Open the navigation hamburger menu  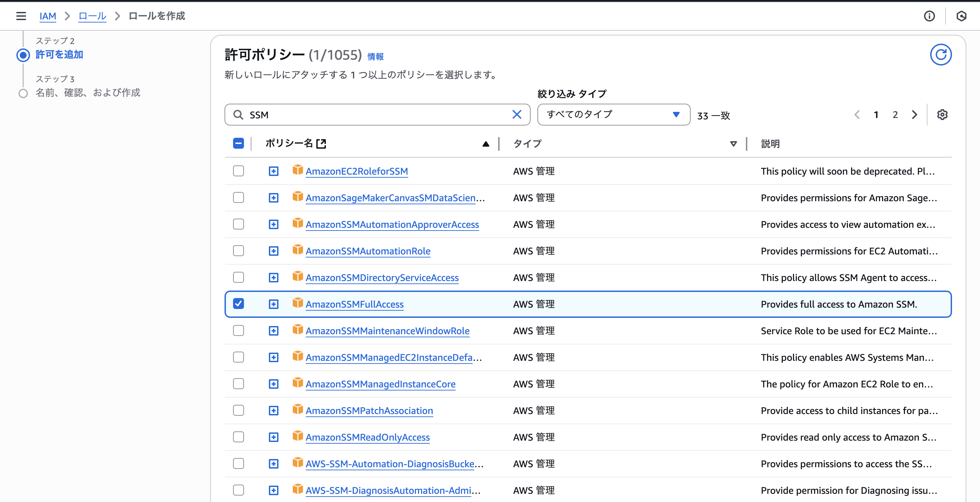pos(21,16)
